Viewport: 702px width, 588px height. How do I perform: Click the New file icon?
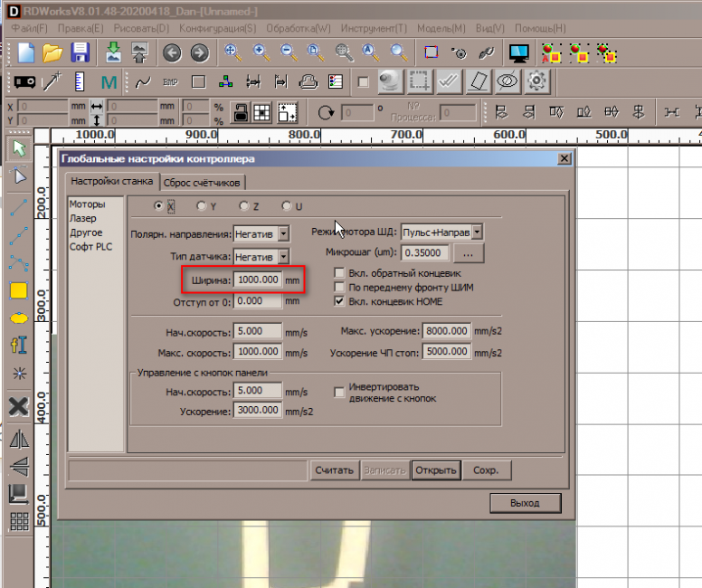24,52
